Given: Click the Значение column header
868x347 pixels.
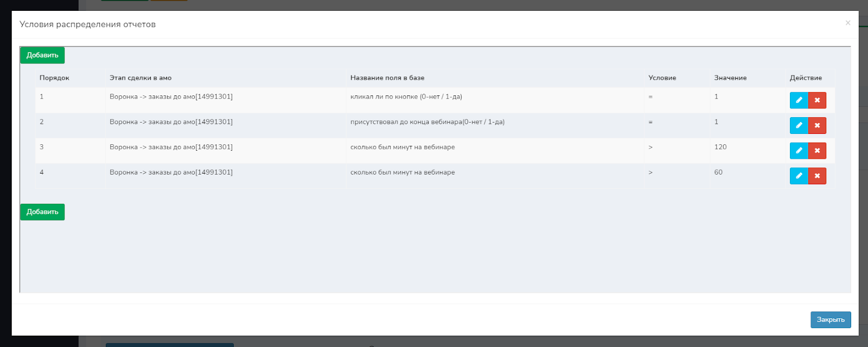Looking at the screenshot, I should point(730,78).
